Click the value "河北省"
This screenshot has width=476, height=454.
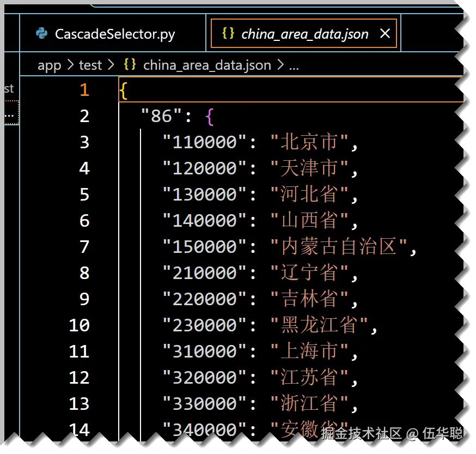(309, 194)
